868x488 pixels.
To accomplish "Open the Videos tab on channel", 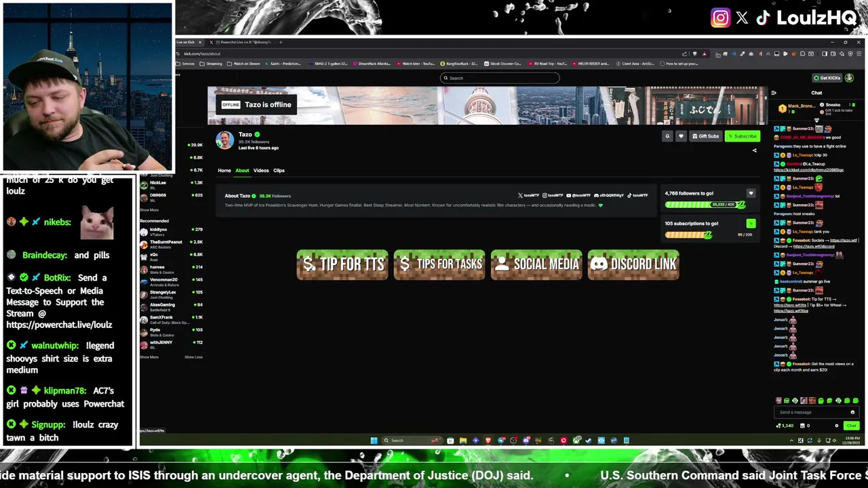I will click(x=261, y=171).
